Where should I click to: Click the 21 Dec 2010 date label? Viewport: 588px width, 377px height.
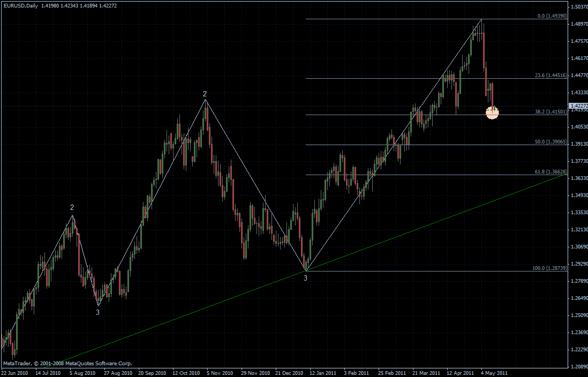tap(290, 373)
